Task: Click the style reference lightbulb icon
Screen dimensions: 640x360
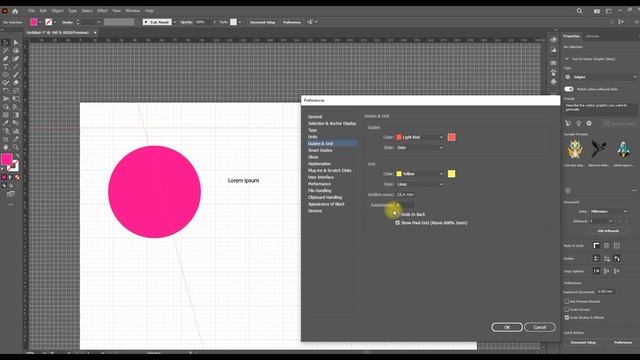Action: (578, 123)
